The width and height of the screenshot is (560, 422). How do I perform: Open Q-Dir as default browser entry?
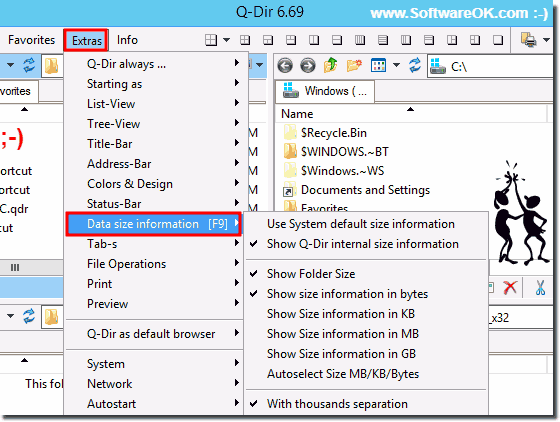click(x=155, y=334)
